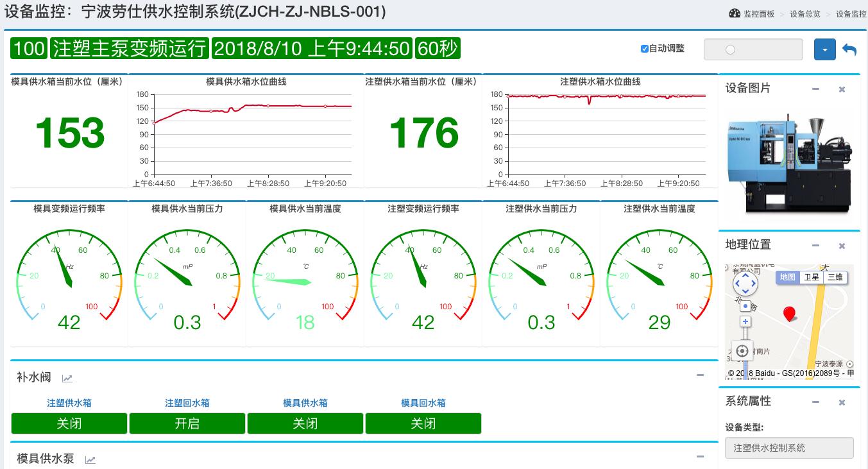Open chart icon next to 补水阀

tap(67, 378)
